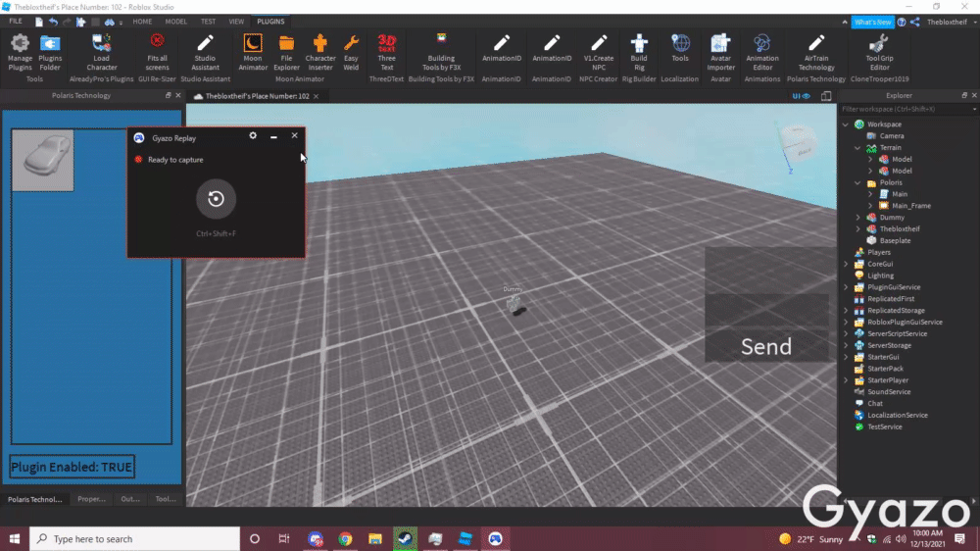Open the help question mark icon
980x551 pixels.
point(902,22)
